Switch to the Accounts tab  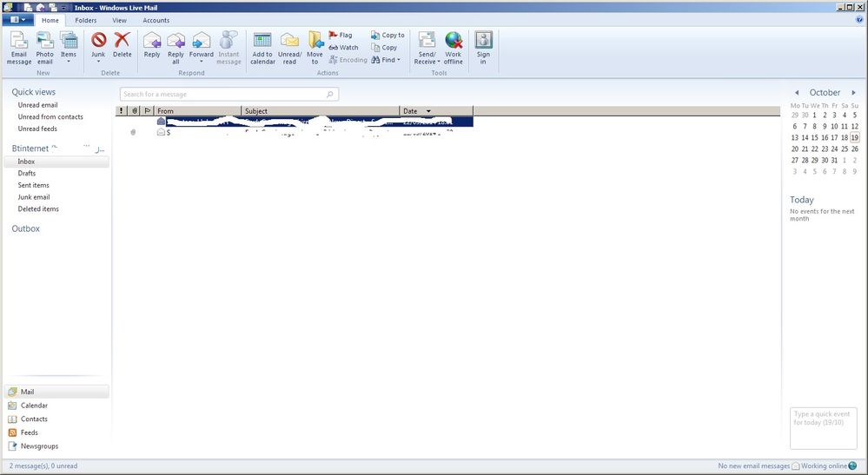156,21
